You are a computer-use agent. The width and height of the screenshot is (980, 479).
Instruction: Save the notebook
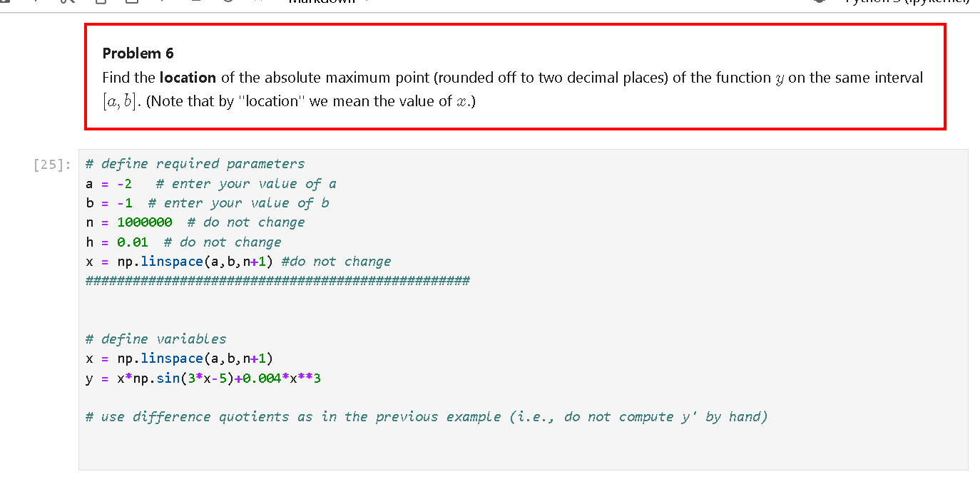click(6, 2)
